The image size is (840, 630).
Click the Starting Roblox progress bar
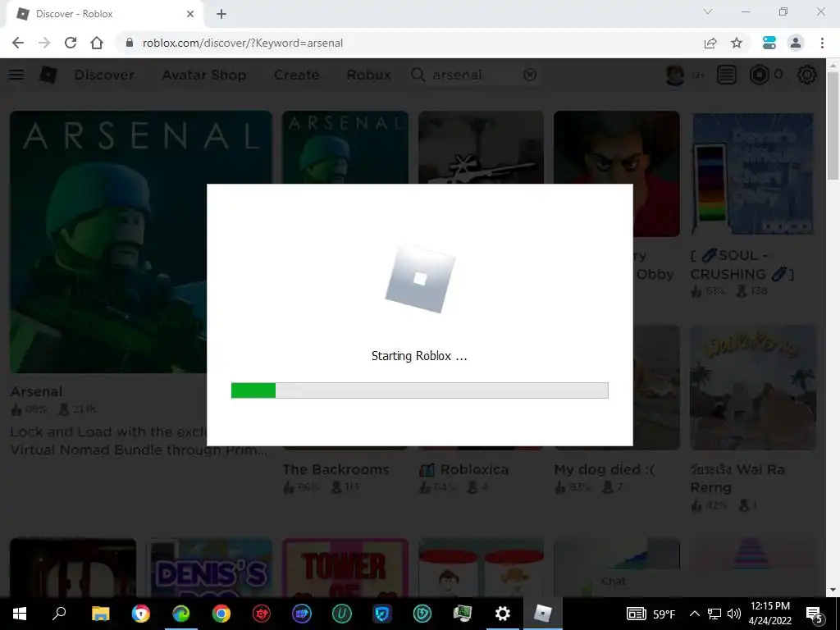coord(419,390)
